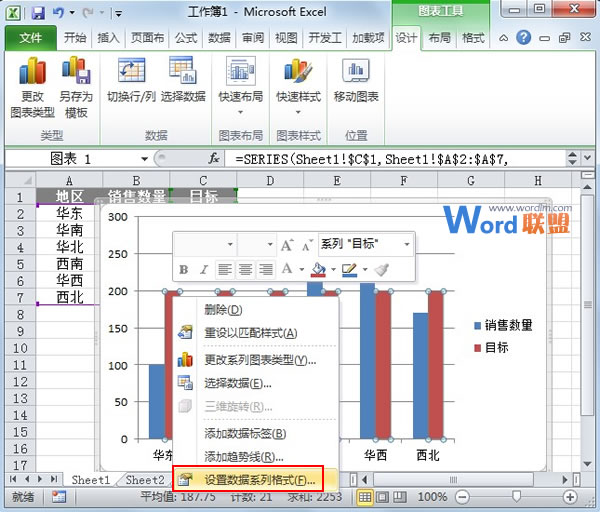Click shape outline pen icon
The image size is (600, 512).
coord(350,270)
